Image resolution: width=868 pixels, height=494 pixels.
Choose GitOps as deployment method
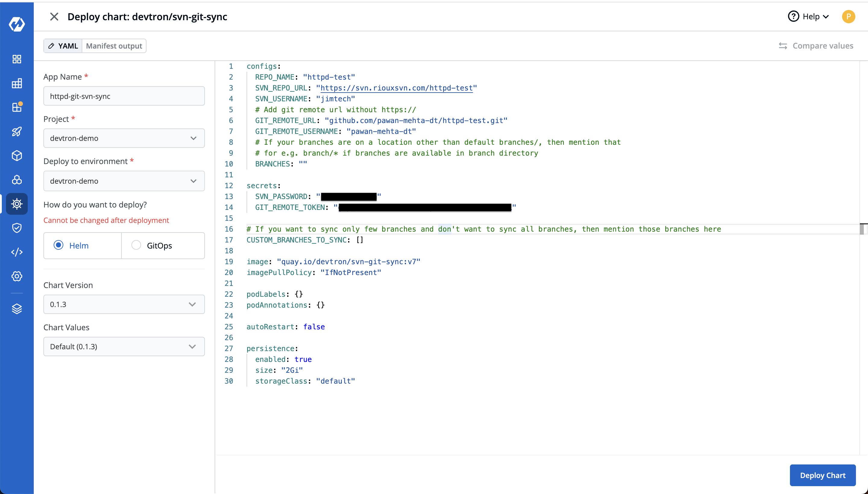point(136,245)
